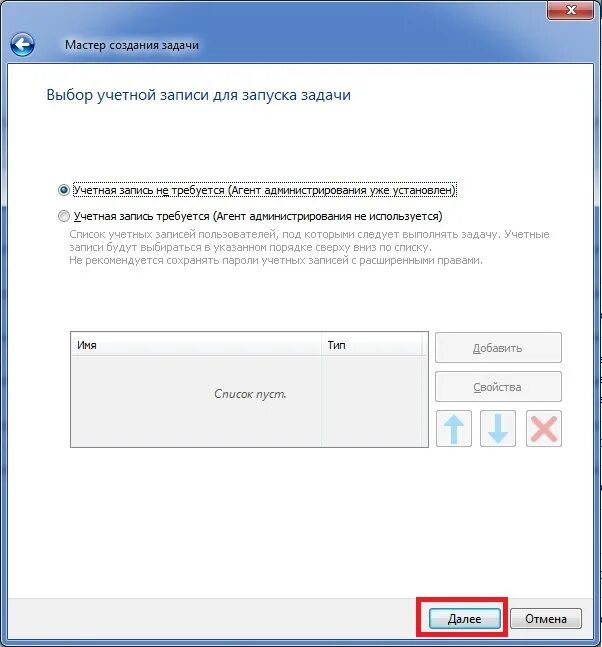Select the 'Учетная запись требуется' radio button
602x647 pixels.
[x=64, y=216]
